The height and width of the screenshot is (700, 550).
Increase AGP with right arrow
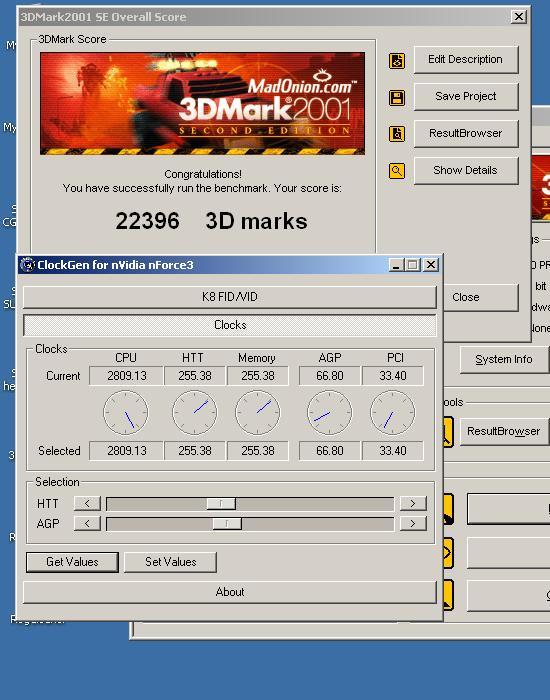pyautogui.click(x=413, y=523)
